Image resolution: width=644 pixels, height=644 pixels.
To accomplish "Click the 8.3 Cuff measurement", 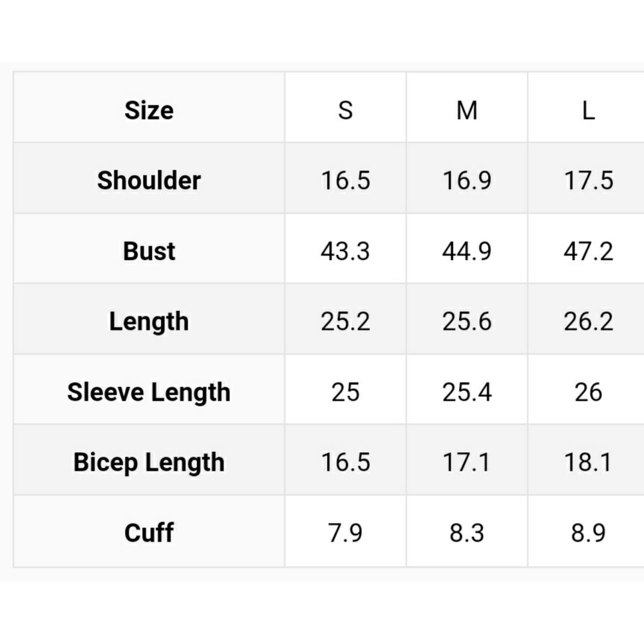I will [x=467, y=533].
